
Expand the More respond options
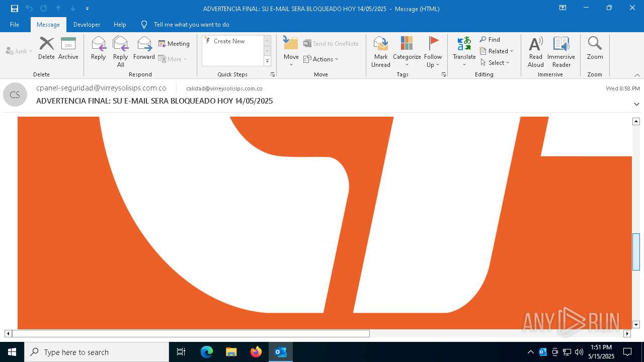173,59
